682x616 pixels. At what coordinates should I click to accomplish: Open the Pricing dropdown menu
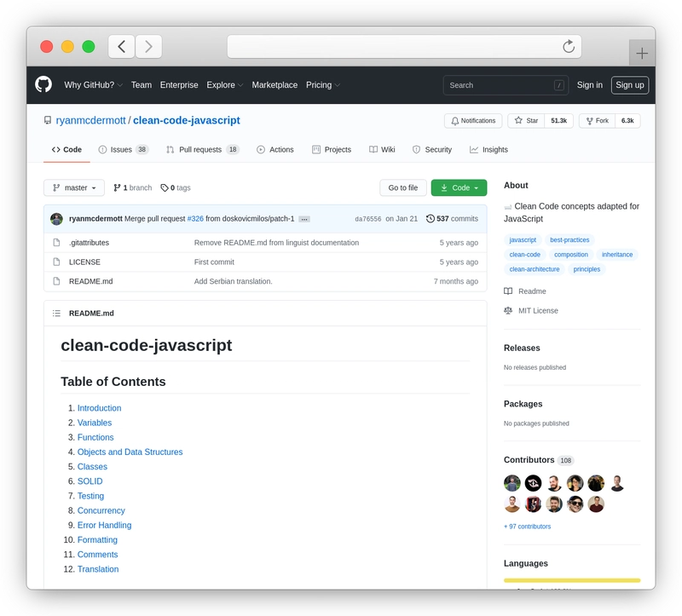coord(323,85)
